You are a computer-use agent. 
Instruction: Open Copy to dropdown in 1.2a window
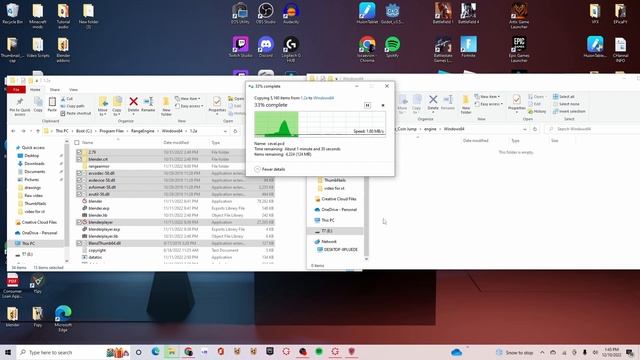[117, 106]
